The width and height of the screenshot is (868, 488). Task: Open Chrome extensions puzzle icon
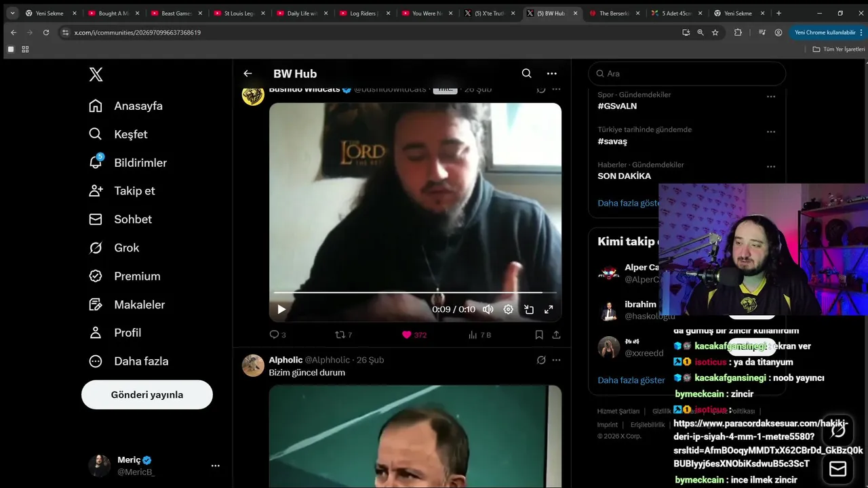(738, 32)
